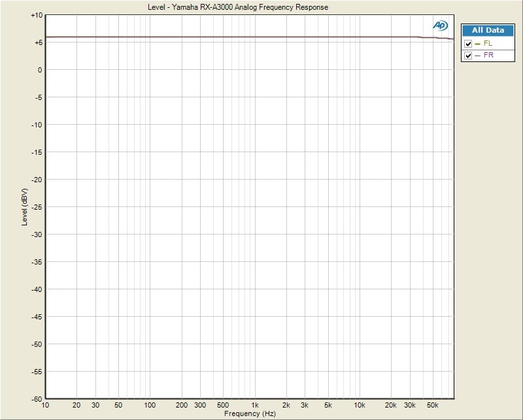523x420 pixels.
Task: Click the -30 tick on Y-axis
Action: point(37,234)
